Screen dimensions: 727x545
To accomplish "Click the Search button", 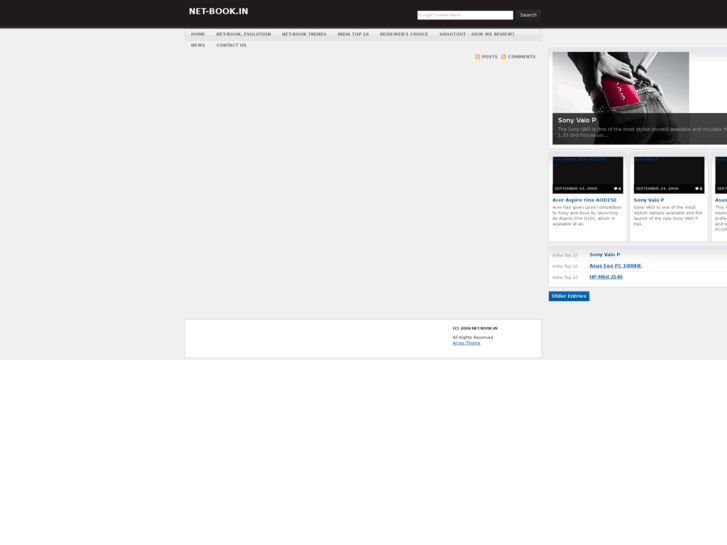I will (528, 15).
